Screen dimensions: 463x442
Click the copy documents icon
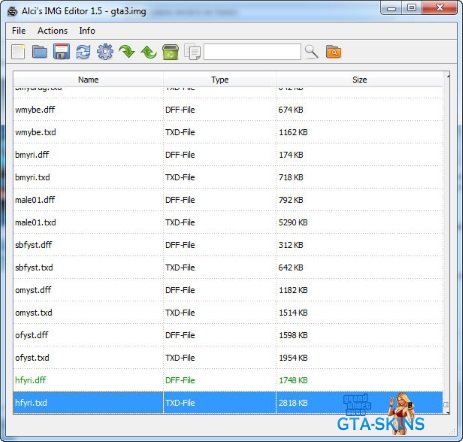[x=192, y=52]
